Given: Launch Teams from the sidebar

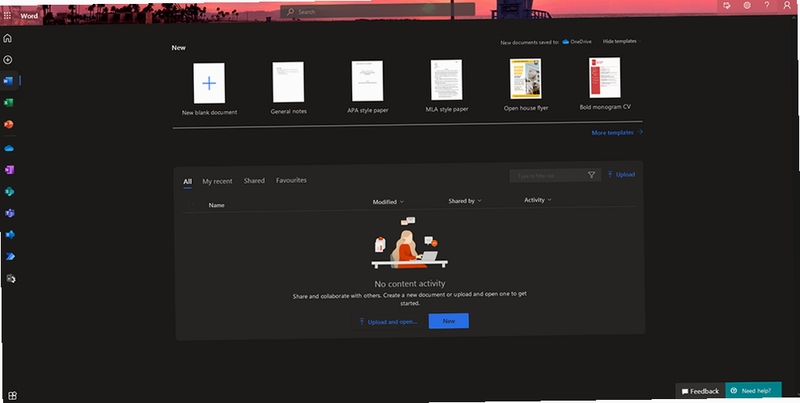Looking at the screenshot, I should pyautogui.click(x=9, y=213).
